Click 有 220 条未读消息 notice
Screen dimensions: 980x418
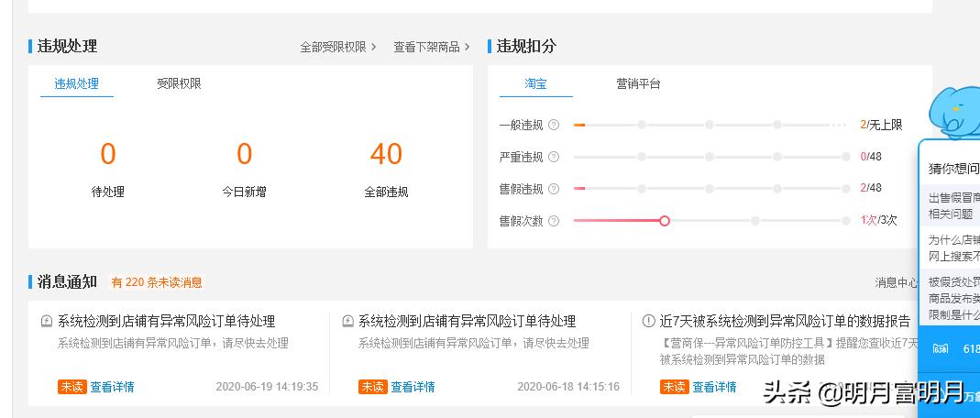click(x=157, y=282)
